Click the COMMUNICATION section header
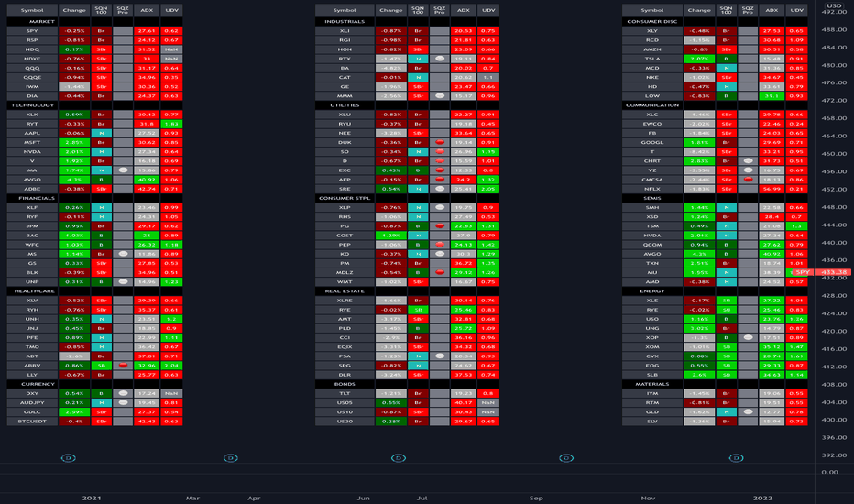 coord(651,105)
